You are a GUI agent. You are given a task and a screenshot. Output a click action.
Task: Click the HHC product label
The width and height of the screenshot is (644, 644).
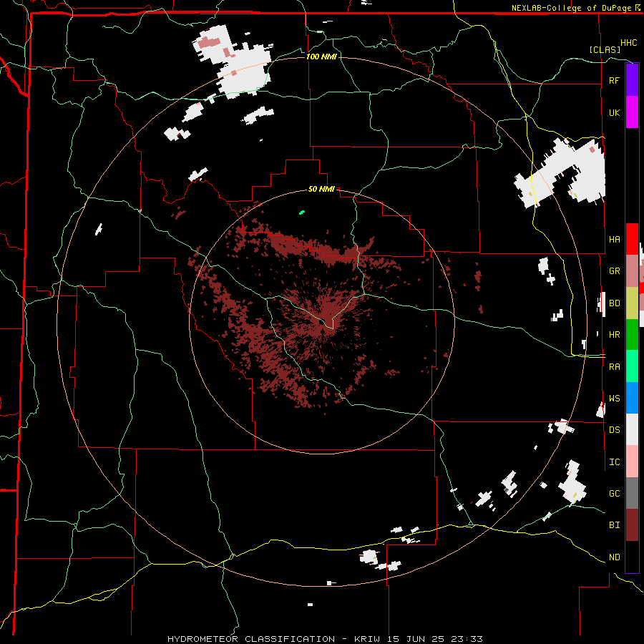(x=628, y=43)
